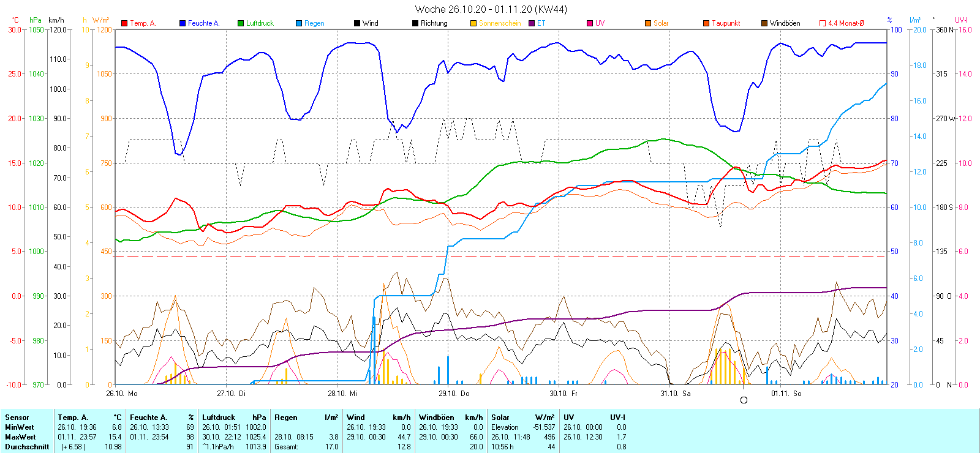The width and height of the screenshot is (980, 453).
Task: Click the maximum temperature value 15.4
Action: click(115, 437)
